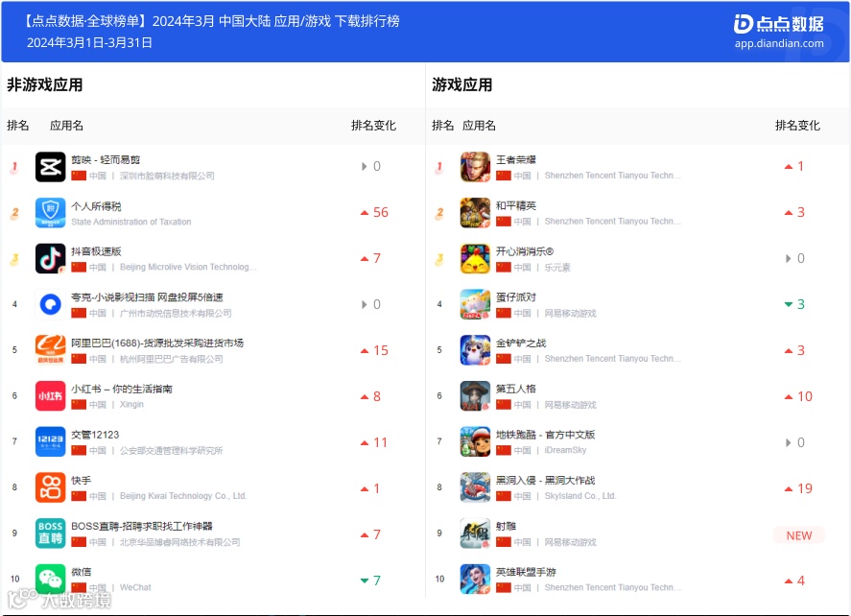This screenshot has height=616, width=851.
Task: Open iDreamSky publisher link
Action: point(565,450)
